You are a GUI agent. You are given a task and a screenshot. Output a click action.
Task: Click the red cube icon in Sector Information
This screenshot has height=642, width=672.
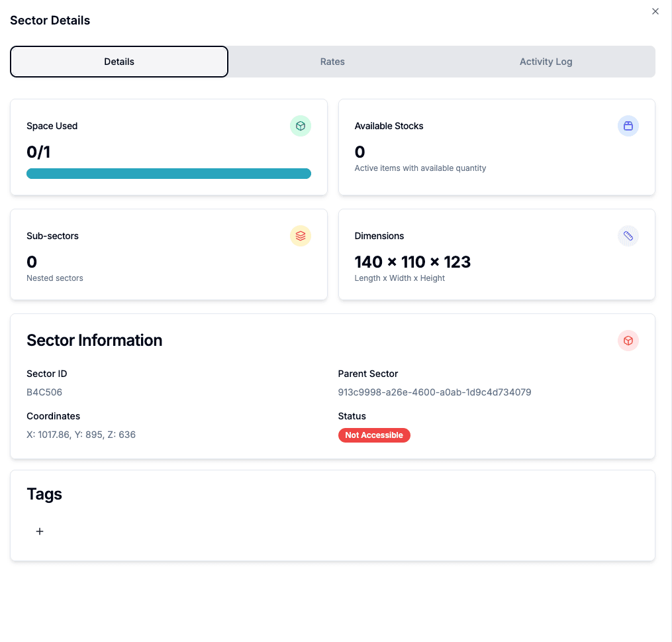pos(628,341)
